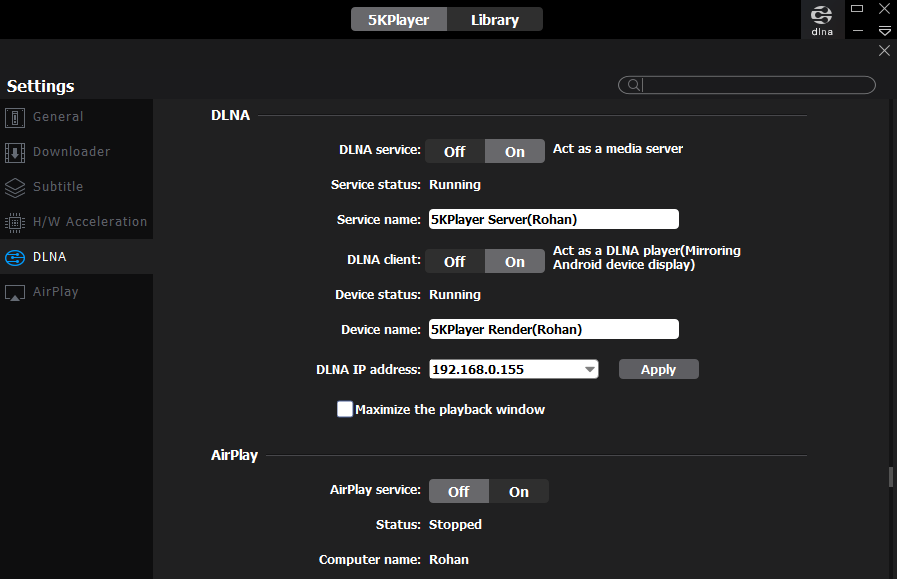This screenshot has width=897, height=579.
Task: Switch to the Library tab
Action: [494, 19]
